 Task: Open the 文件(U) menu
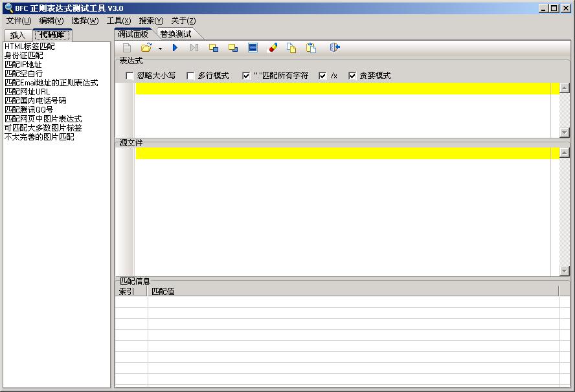18,21
